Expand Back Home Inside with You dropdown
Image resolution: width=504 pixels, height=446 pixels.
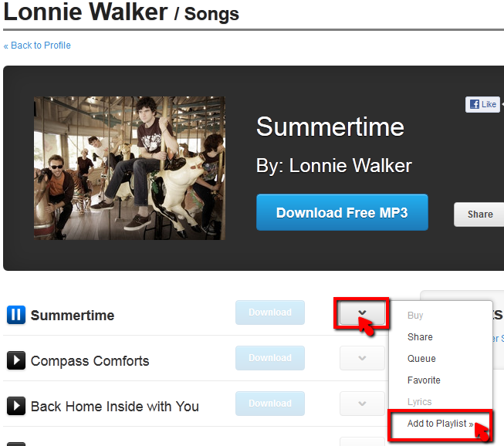[x=362, y=404]
